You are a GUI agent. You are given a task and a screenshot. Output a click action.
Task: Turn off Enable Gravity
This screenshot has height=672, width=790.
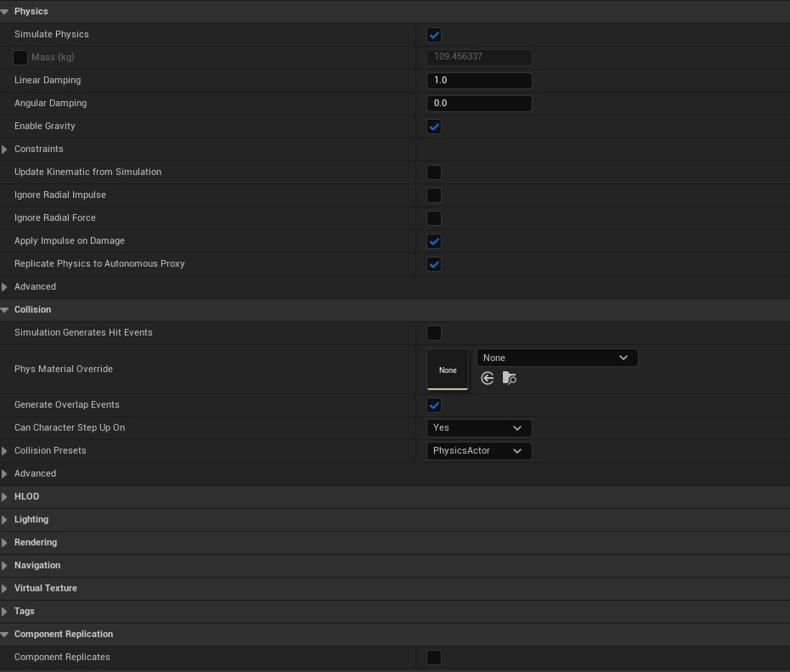pyautogui.click(x=434, y=127)
